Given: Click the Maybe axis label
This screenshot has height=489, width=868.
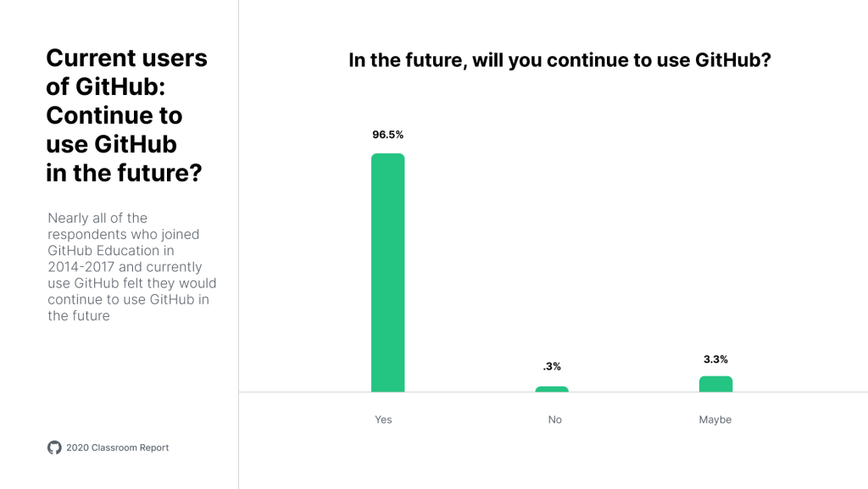Looking at the screenshot, I should (715, 420).
